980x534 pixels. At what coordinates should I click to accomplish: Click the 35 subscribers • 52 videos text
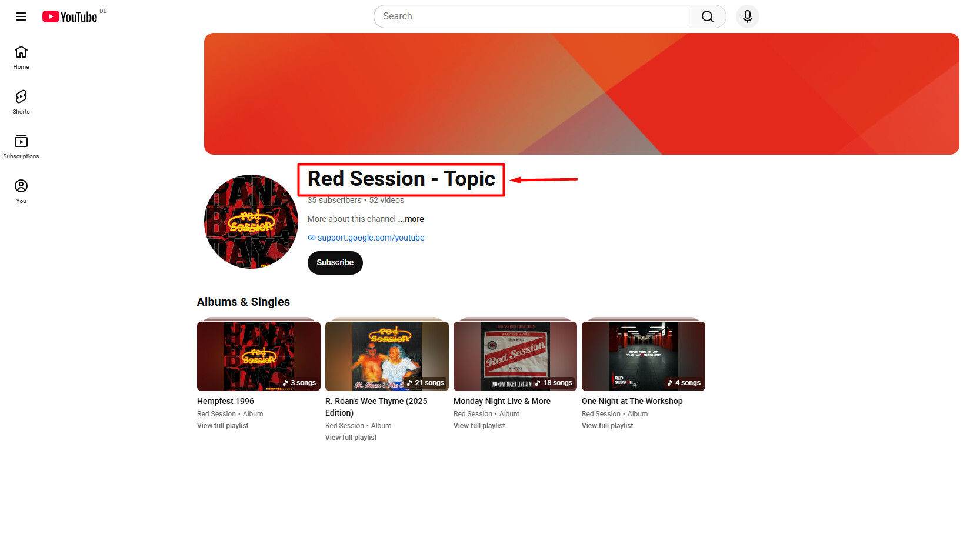pyautogui.click(x=356, y=201)
